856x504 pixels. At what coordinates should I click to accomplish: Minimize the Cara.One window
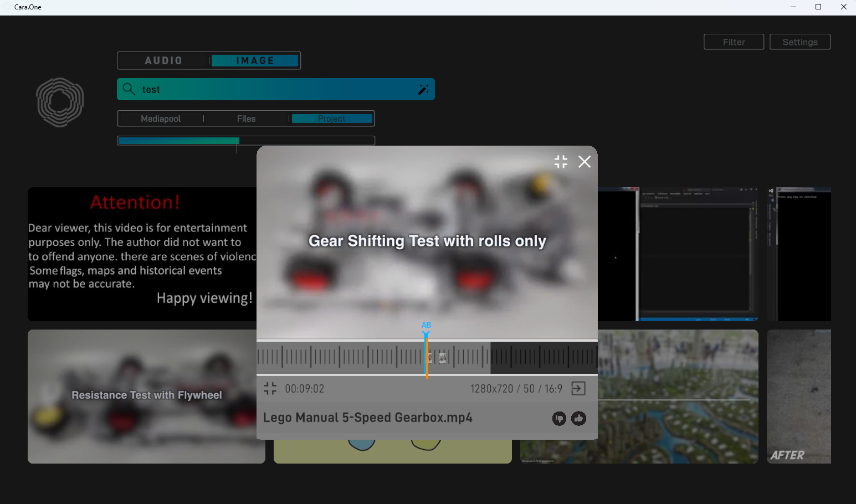point(793,7)
